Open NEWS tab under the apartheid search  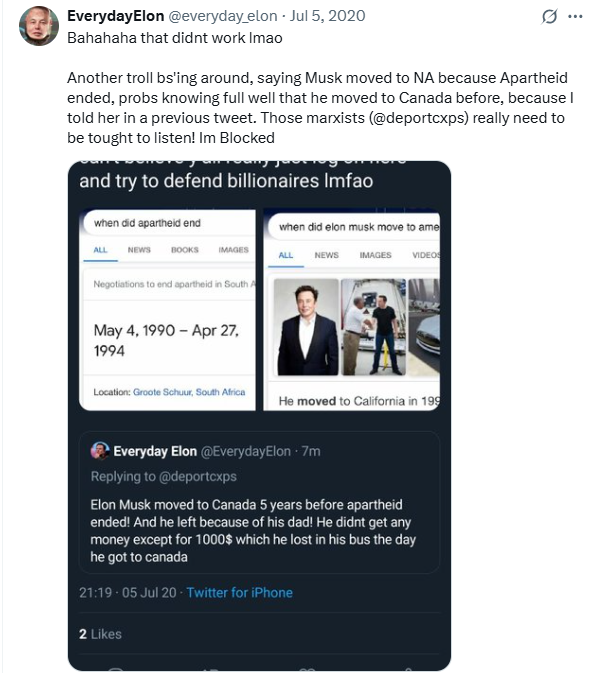(x=139, y=250)
